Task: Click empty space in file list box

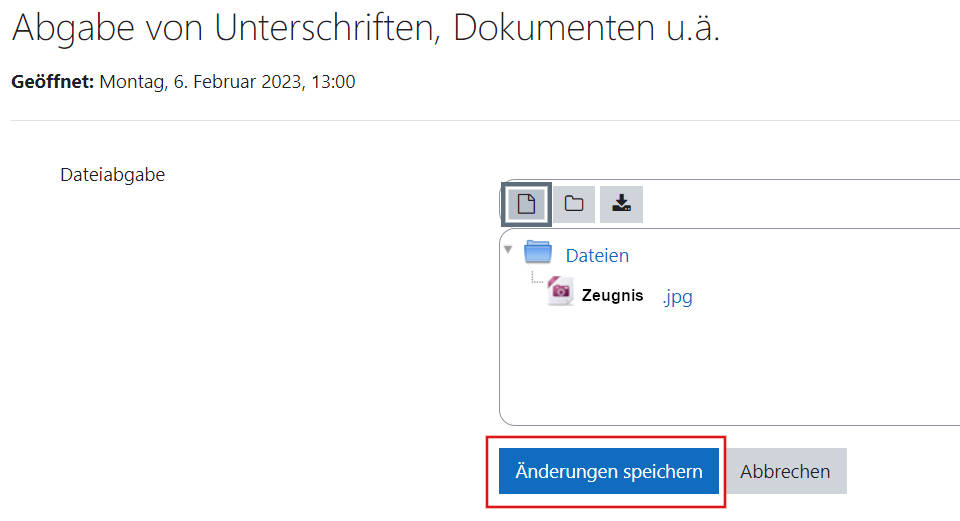Action: point(729,367)
